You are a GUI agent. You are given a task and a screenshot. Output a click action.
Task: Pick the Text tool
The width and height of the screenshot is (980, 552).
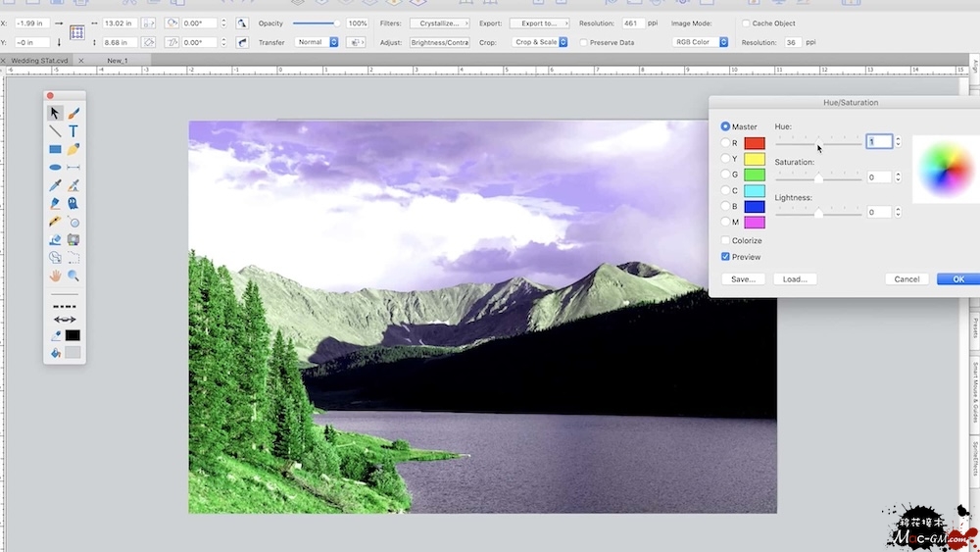tap(73, 131)
